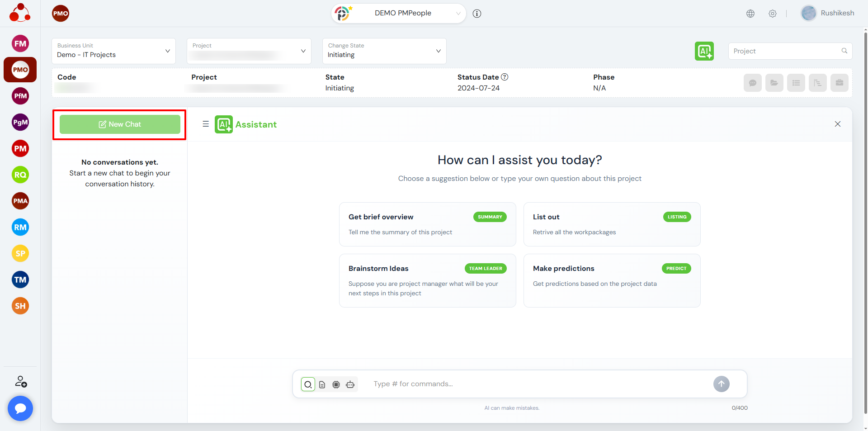This screenshot has width=868, height=431.
Task: Switch to the PfM sidebar module
Action: click(x=20, y=96)
